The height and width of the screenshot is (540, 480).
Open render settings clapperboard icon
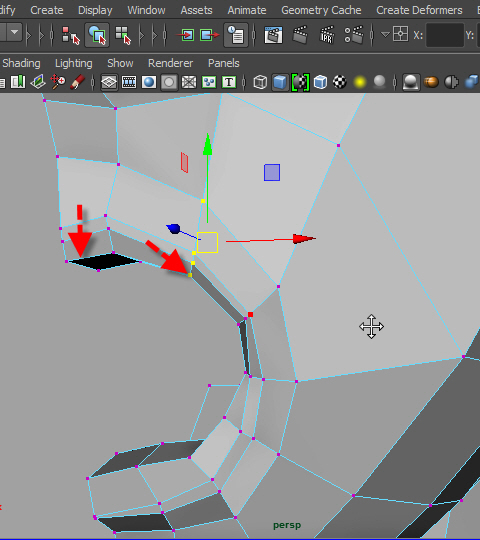(x=354, y=35)
